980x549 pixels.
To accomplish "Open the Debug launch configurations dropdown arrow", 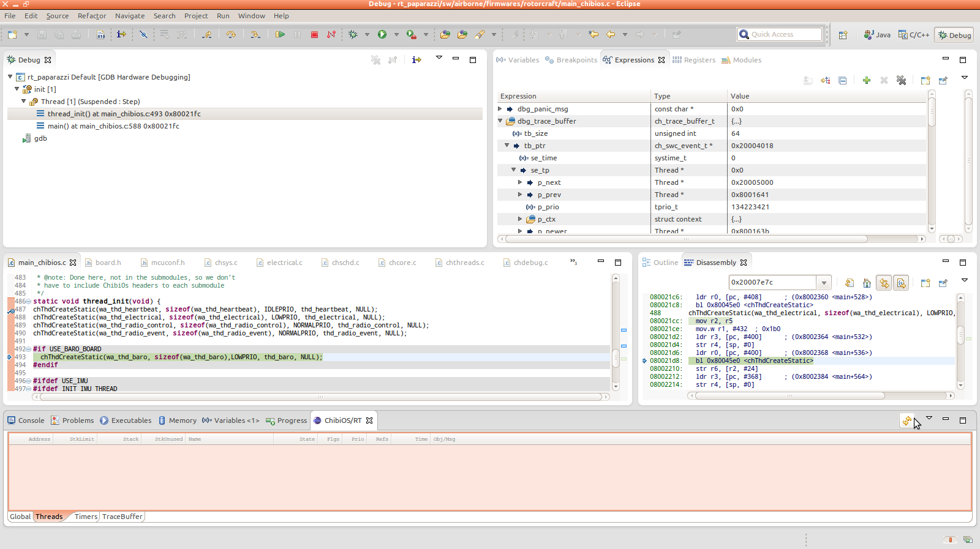I will pyautogui.click(x=367, y=35).
